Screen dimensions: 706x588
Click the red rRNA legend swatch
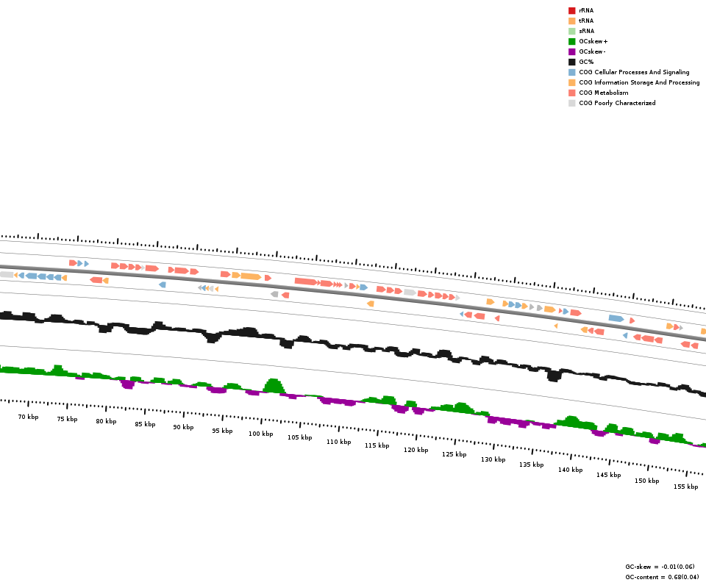pos(571,10)
